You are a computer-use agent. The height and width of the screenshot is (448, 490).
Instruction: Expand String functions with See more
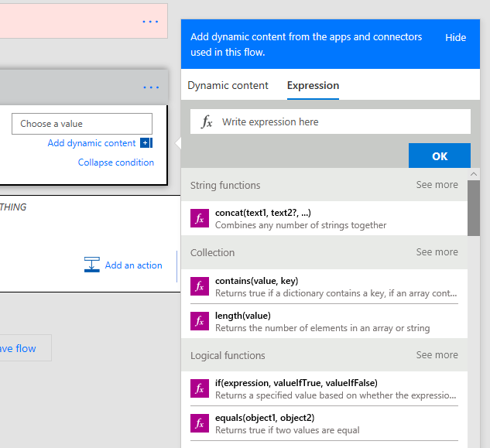tap(437, 185)
